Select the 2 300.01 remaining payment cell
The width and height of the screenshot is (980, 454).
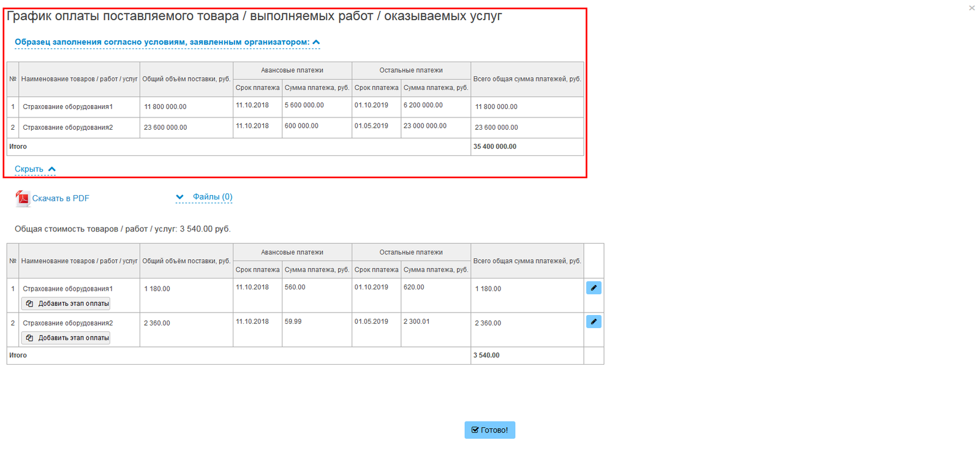pos(417,321)
